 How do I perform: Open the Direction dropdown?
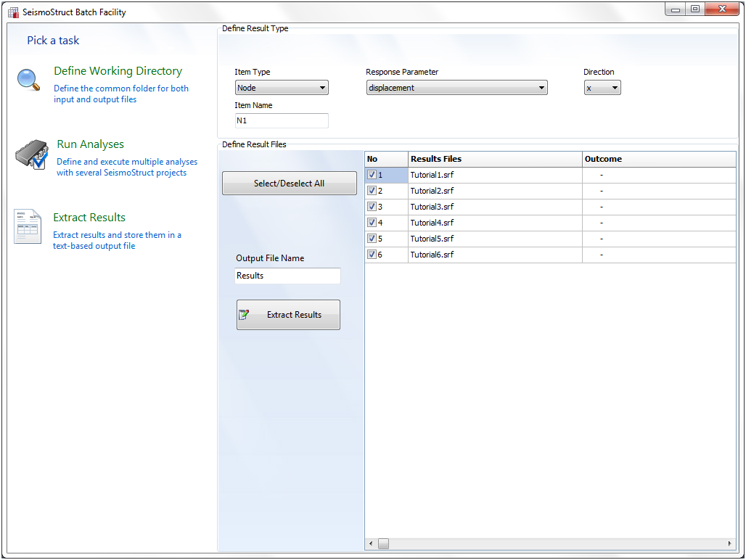602,88
